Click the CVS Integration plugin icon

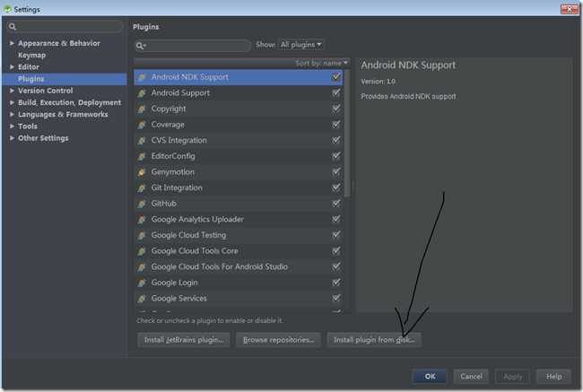[x=142, y=141]
